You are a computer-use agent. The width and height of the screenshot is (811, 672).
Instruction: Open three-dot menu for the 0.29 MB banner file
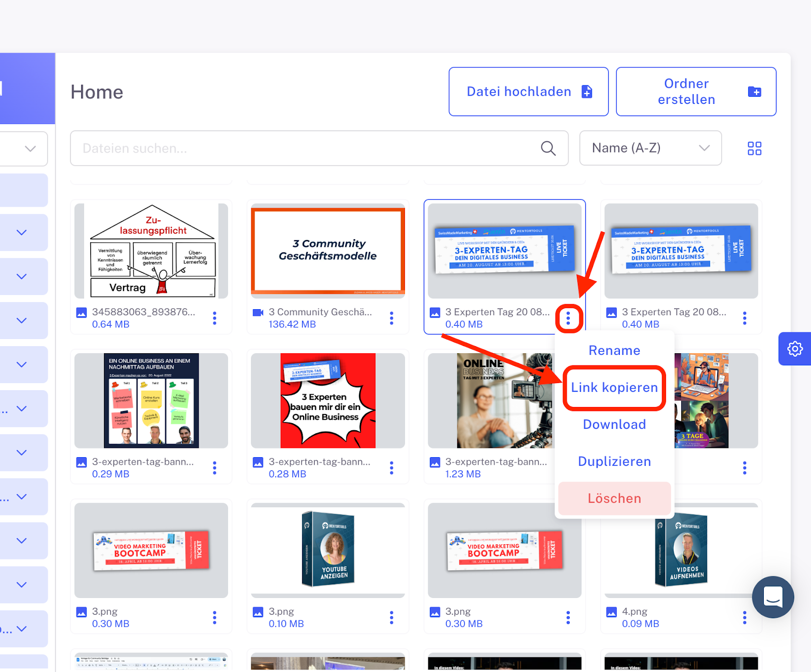pyautogui.click(x=214, y=468)
